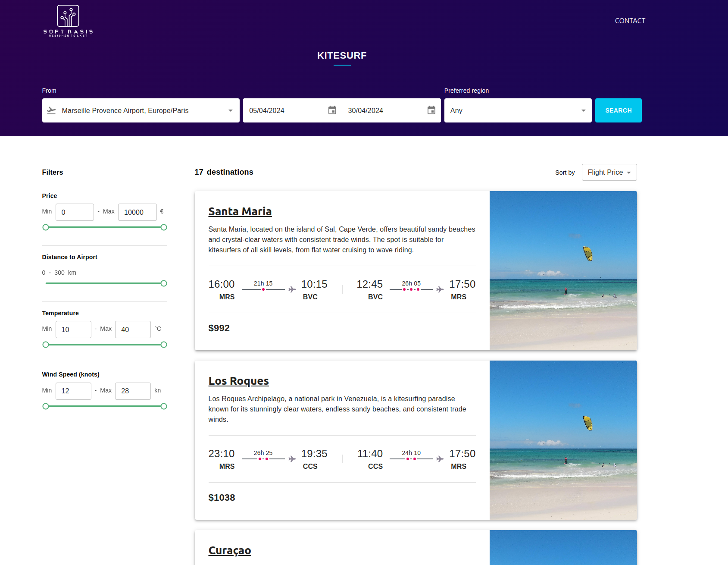Image resolution: width=728 pixels, height=565 pixels.
Task: Click the Santa Maria outbound flight plane icon
Action: tap(292, 289)
